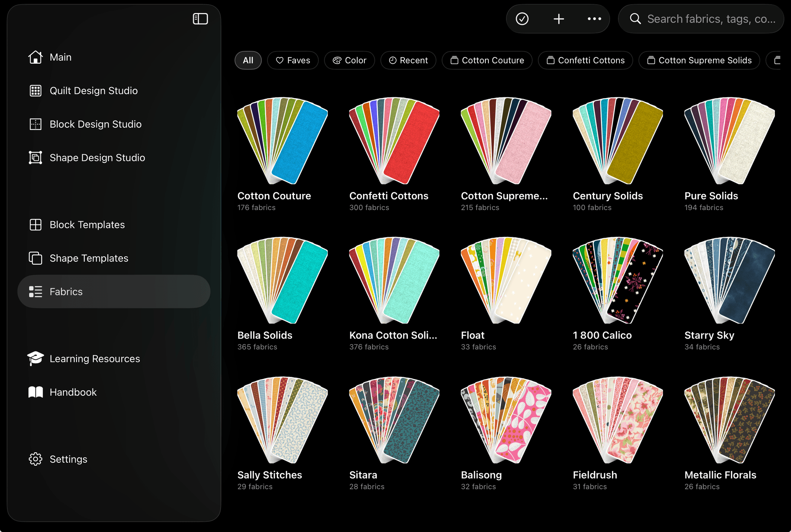Toggle the sidebar panel icon
Viewport: 791px width, 532px height.
click(200, 19)
